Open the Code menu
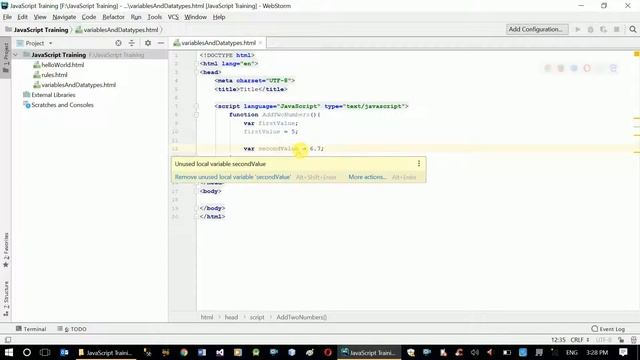Viewport: 640px width, 360px height. pos(89,17)
